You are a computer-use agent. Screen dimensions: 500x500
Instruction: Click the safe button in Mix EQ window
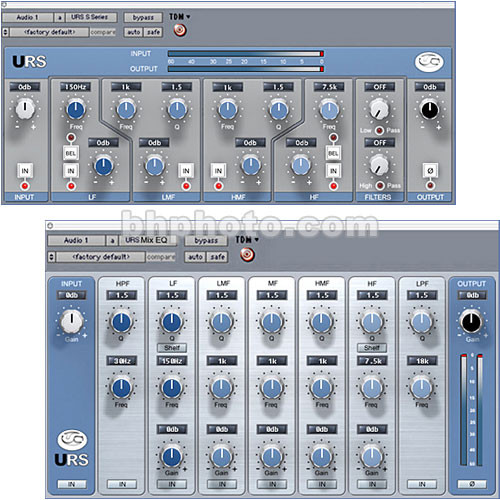click(217, 257)
